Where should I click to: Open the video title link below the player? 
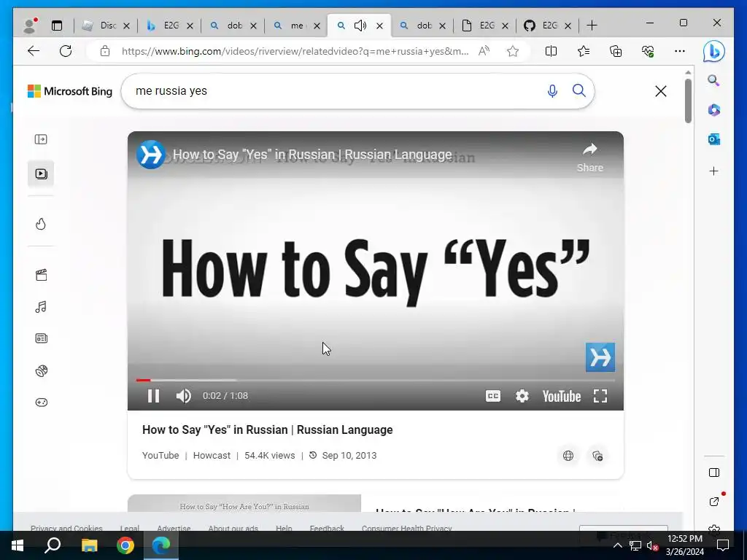click(x=267, y=430)
